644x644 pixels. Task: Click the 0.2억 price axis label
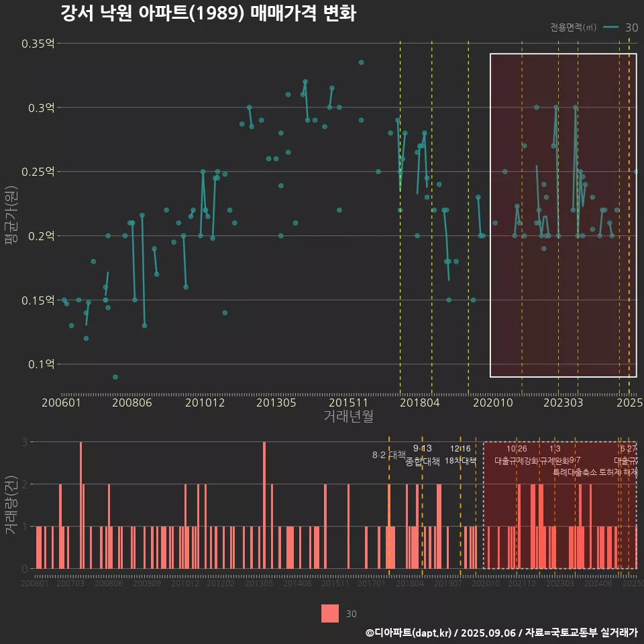click(x=41, y=235)
